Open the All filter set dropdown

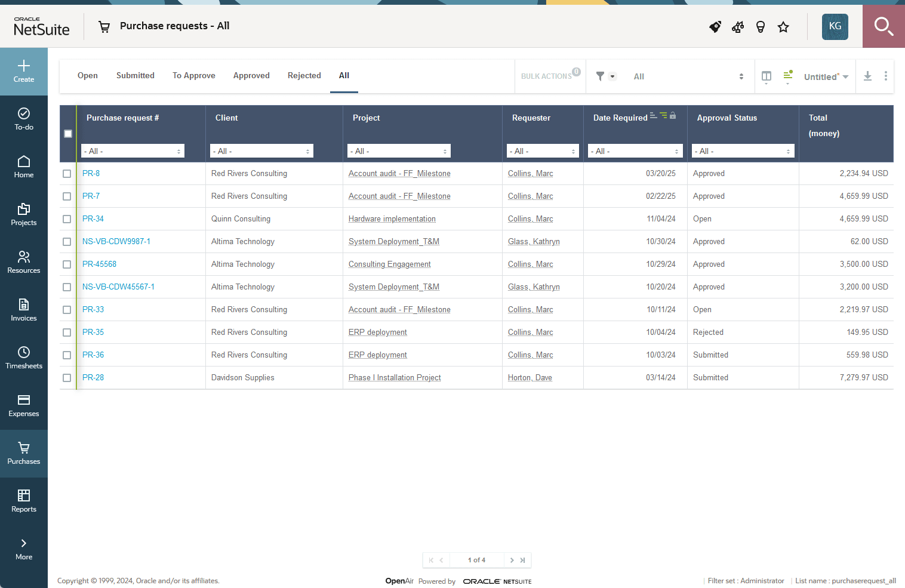(x=688, y=76)
